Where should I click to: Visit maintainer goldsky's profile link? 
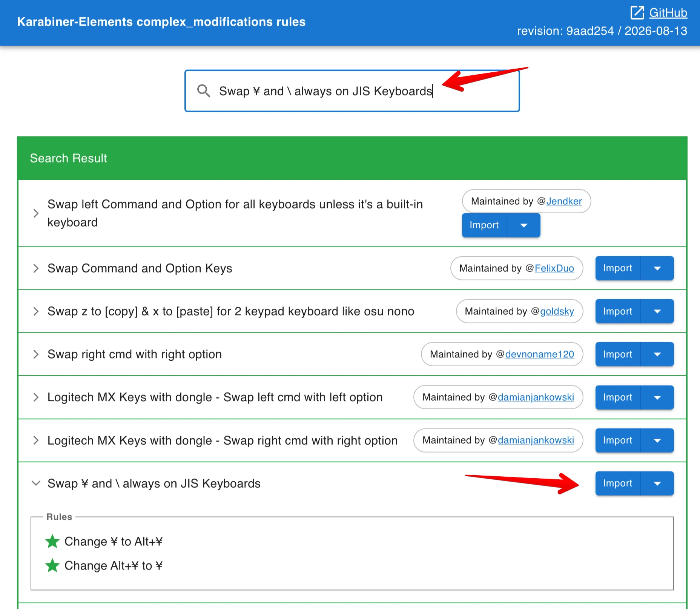(x=557, y=311)
